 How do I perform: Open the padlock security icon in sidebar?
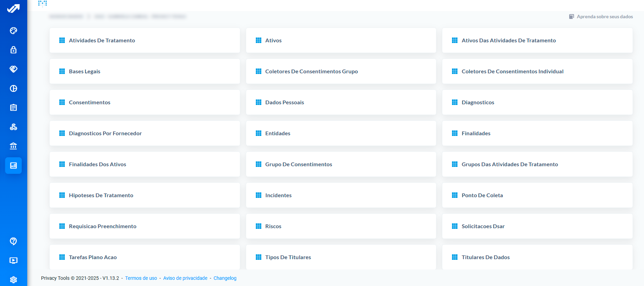[13, 50]
